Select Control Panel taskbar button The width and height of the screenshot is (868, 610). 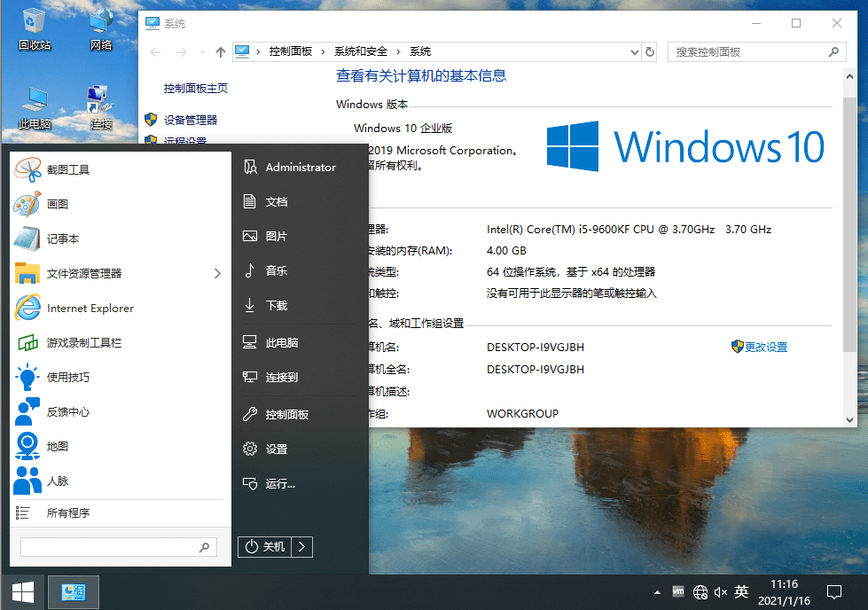(73, 592)
